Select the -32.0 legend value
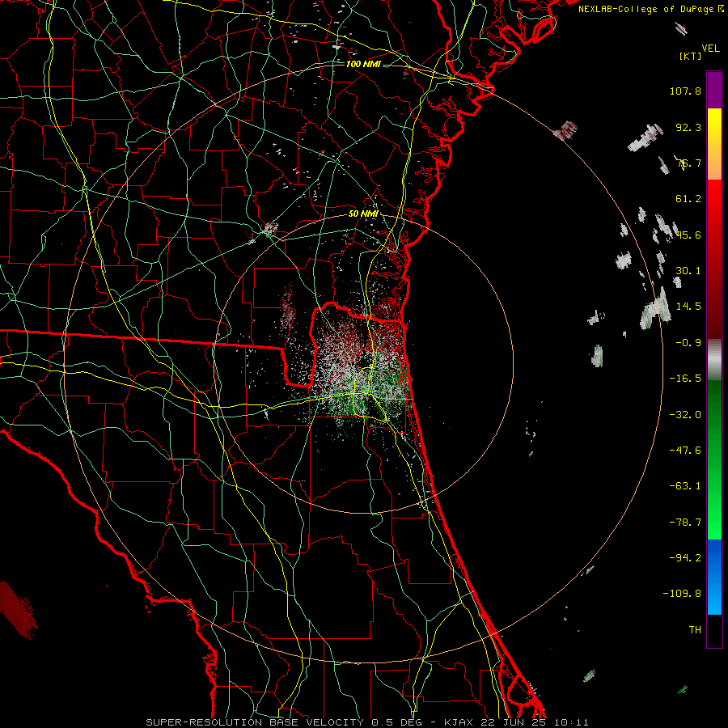The height and width of the screenshot is (728, 728). tap(685, 415)
